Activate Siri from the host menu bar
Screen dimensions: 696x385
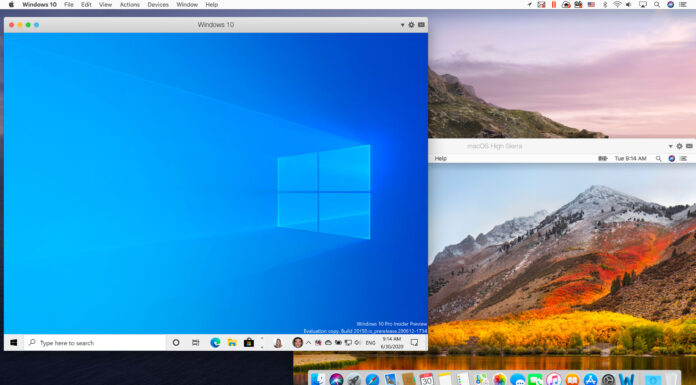[x=671, y=4]
